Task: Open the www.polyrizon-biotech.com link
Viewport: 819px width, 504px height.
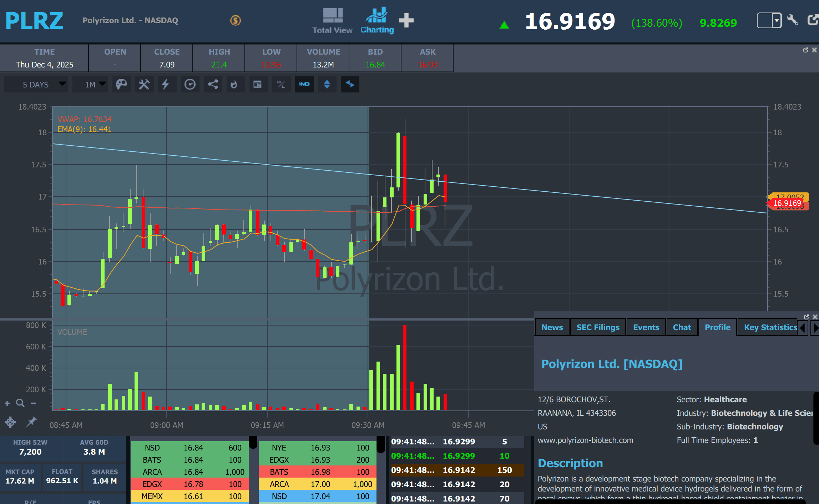Action: 585,440
